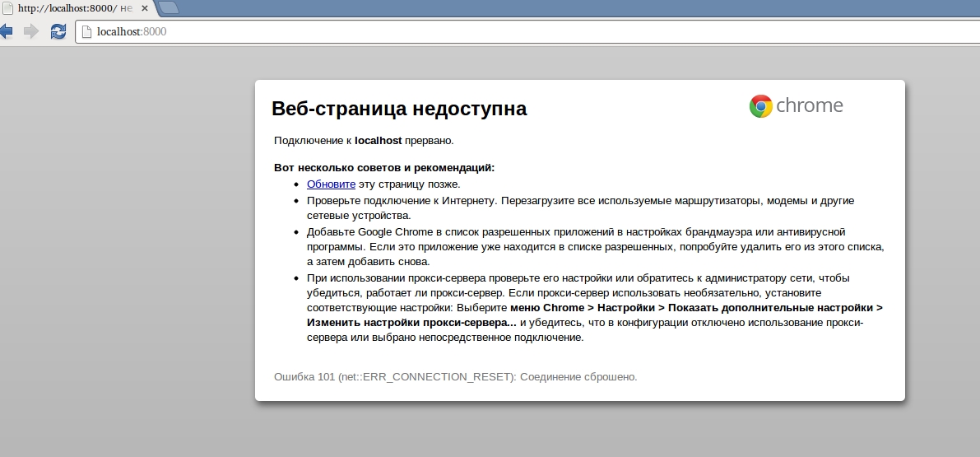Focus the localhost:8000 address bar
The image size is (980, 457).
[527, 31]
